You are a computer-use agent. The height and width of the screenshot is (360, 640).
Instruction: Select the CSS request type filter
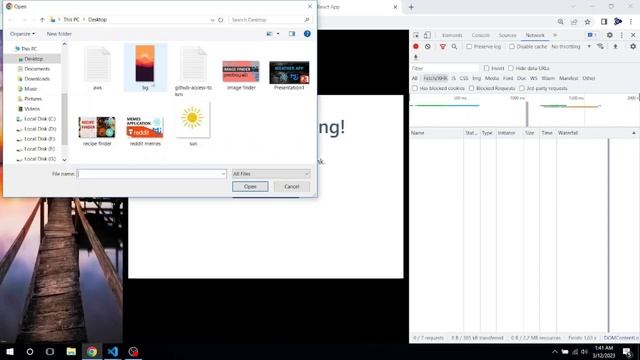click(464, 78)
